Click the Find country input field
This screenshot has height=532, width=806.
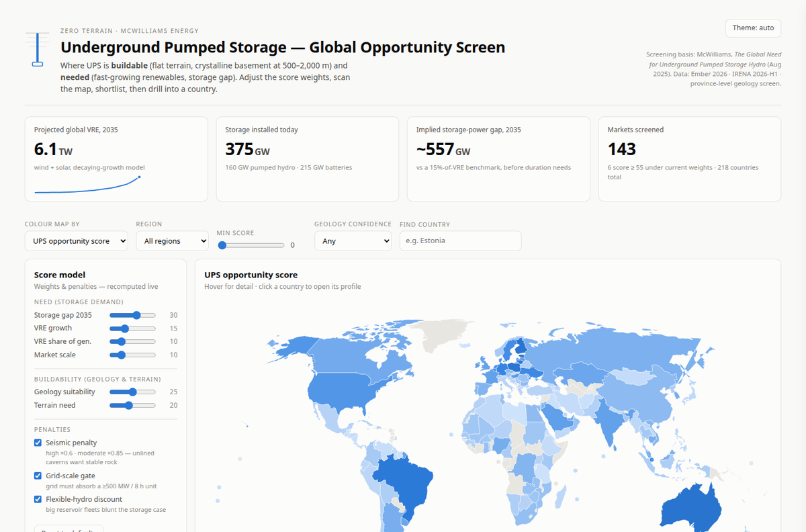[460, 241]
